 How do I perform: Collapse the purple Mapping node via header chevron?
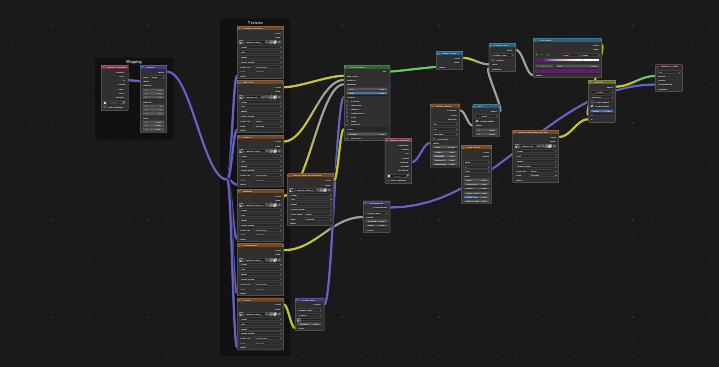143,67
